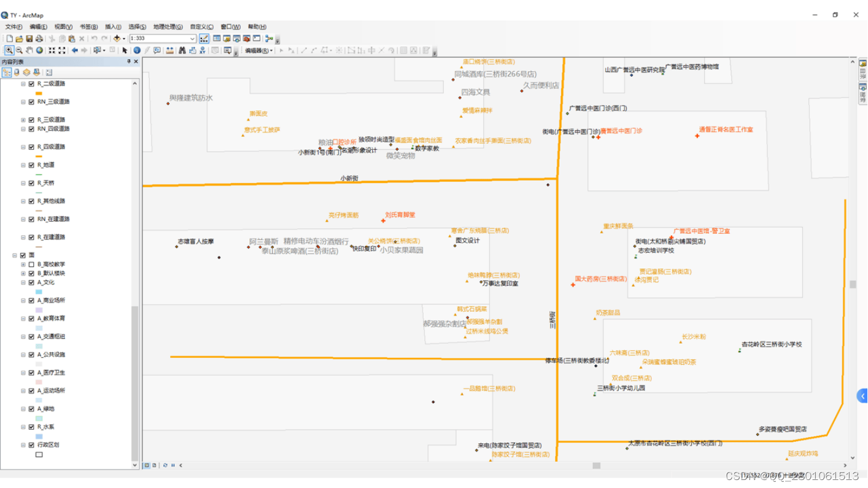Toggle visibility of R_二级道路 layer
Screen dimensions: 868x488
point(31,84)
